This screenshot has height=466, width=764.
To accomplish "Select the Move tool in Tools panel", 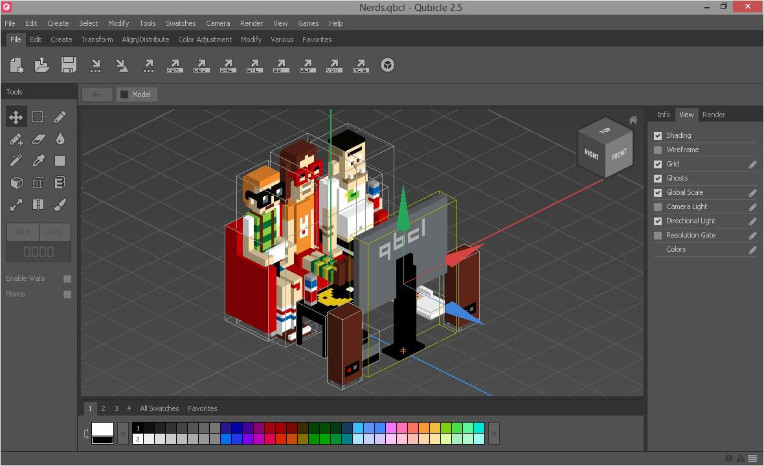I will (16, 117).
